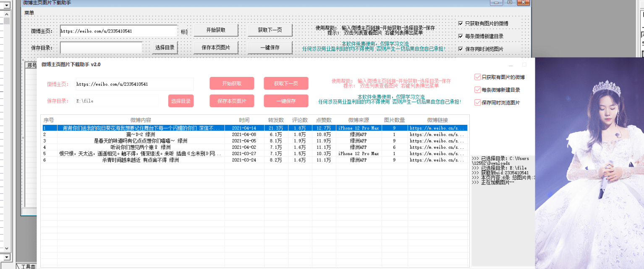Click the pink 一键保存 button in v2.0

click(286, 101)
